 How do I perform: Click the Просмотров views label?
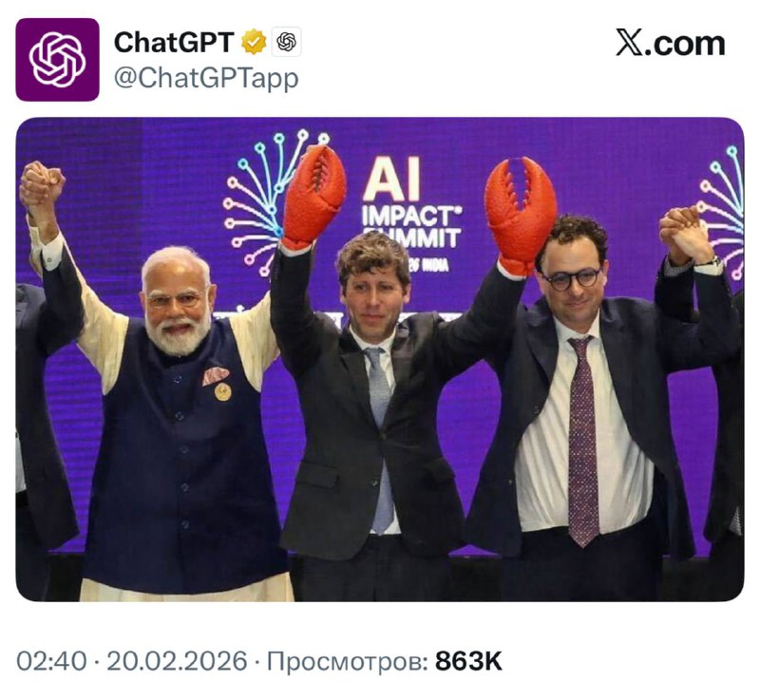[346, 661]
